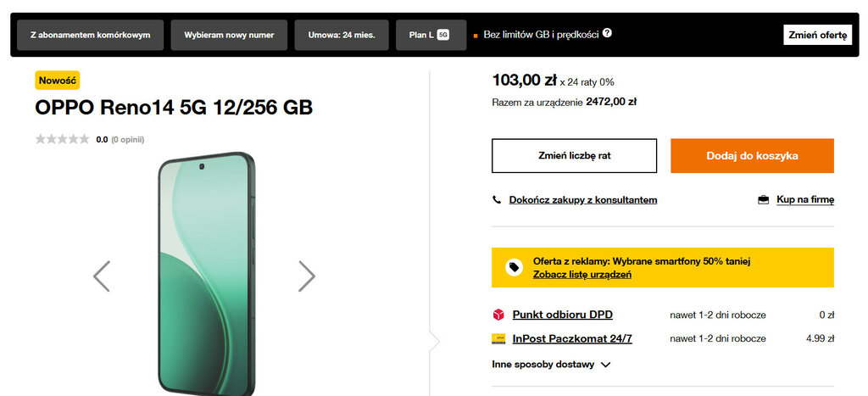Open Dokończ zakupy z konsultantem link

coord(583,200)
